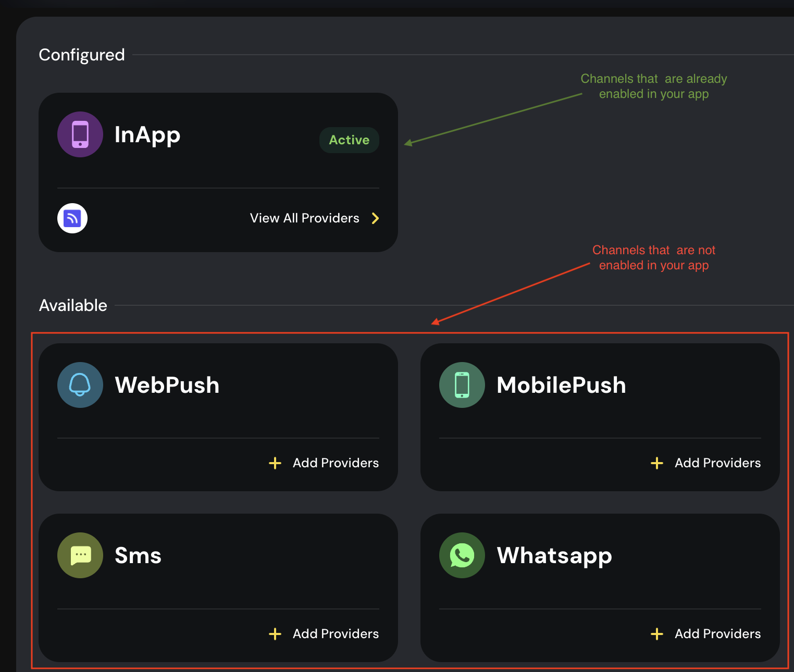Click the plus icon in Sms card

click(x=275, y=634)
